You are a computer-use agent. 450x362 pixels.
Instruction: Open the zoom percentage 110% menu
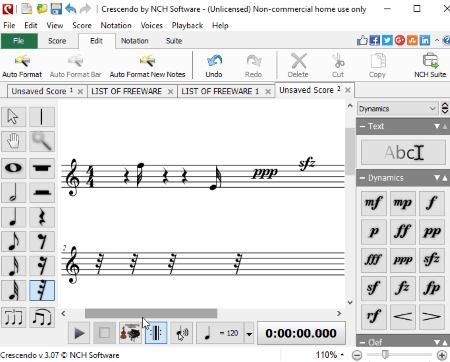click(330, 355)
